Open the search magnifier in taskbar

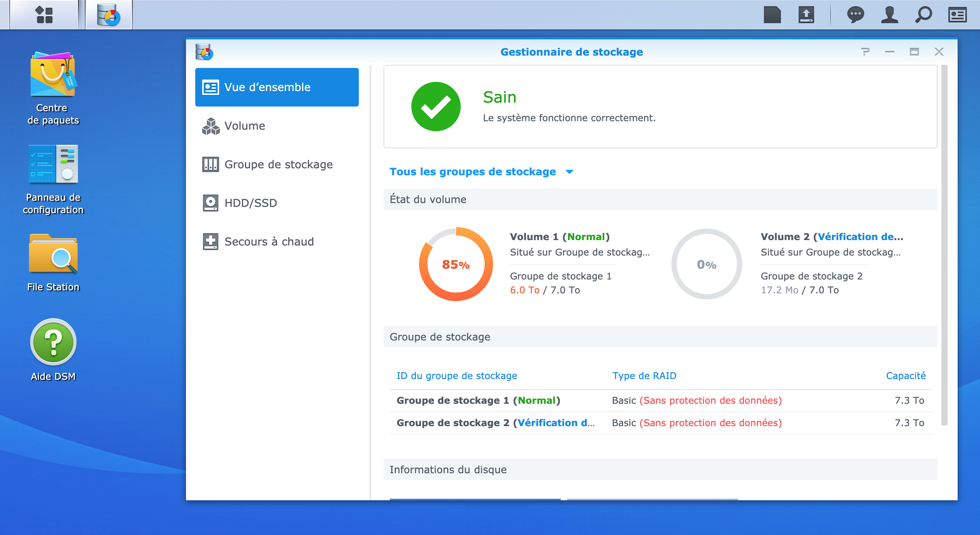click(x=923, y=15)
